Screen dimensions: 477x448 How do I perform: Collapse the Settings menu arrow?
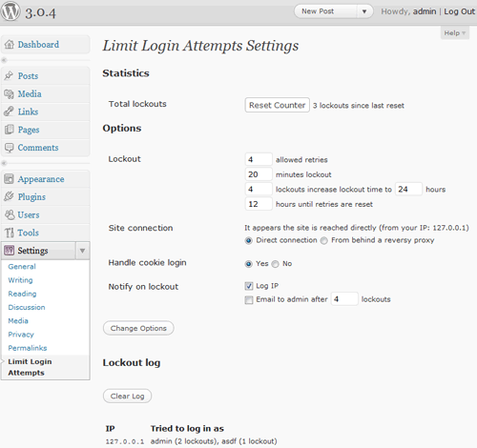point(83,251)
